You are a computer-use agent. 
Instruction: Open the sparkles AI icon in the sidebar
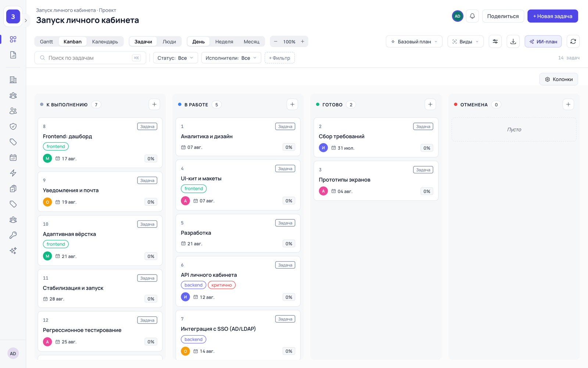[13, 251]
